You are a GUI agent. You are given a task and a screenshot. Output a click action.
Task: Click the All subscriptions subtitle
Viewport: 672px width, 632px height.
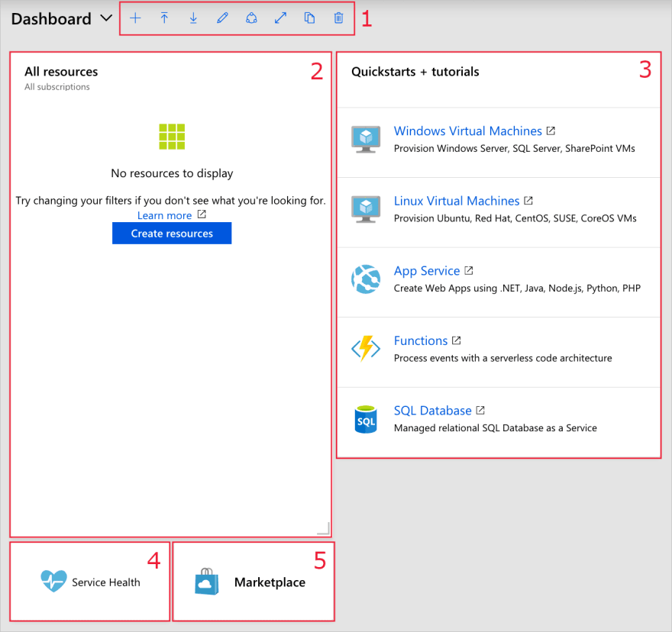[57, 86]
